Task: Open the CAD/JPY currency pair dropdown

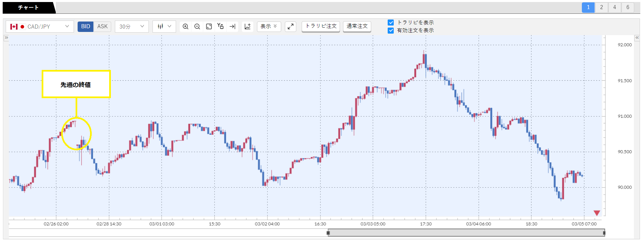Action: [x=40, y=27]
